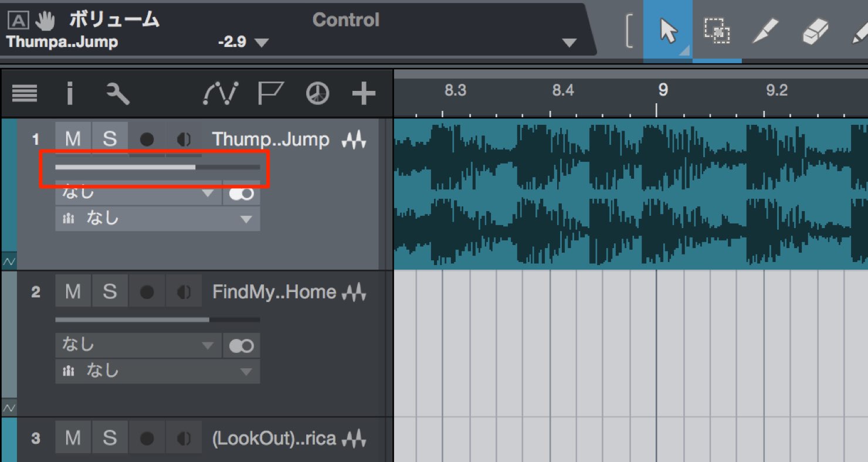
Task: Mute the Thump..Jump track
Action: click(x=73, y=139)
